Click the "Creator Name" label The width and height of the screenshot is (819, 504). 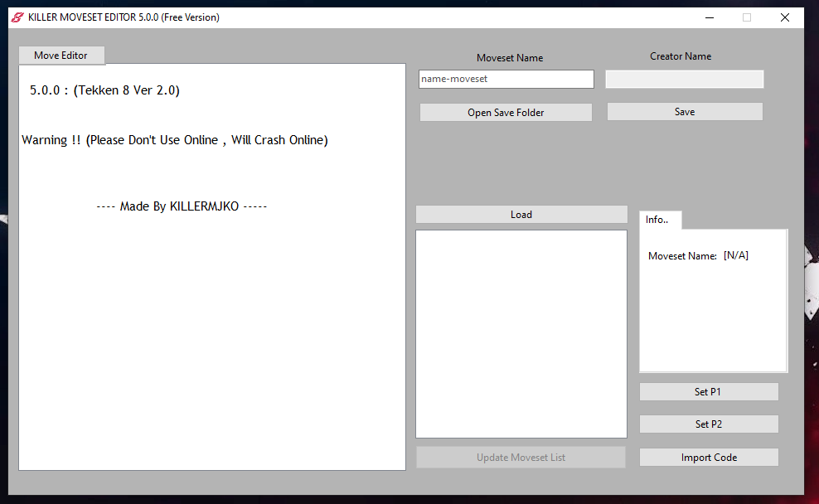coord(681,56)
